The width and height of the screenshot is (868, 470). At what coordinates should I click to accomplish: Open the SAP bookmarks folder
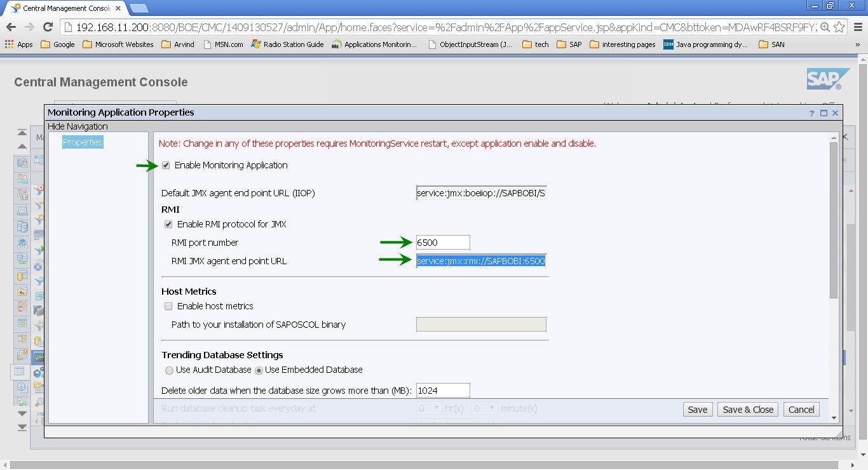click(x=569, y=44)
